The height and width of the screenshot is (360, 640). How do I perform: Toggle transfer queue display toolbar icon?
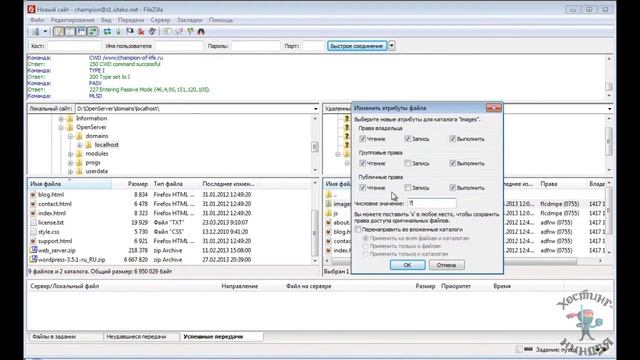click(x=93, y=31)
